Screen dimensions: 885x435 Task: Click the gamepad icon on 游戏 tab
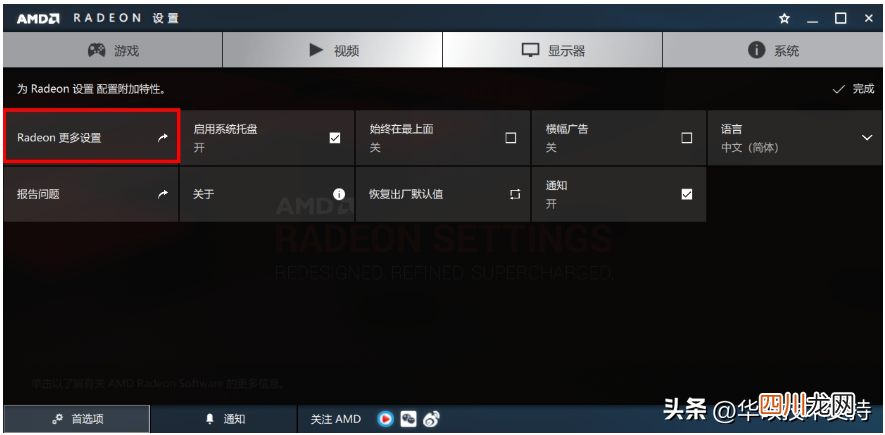97,50
